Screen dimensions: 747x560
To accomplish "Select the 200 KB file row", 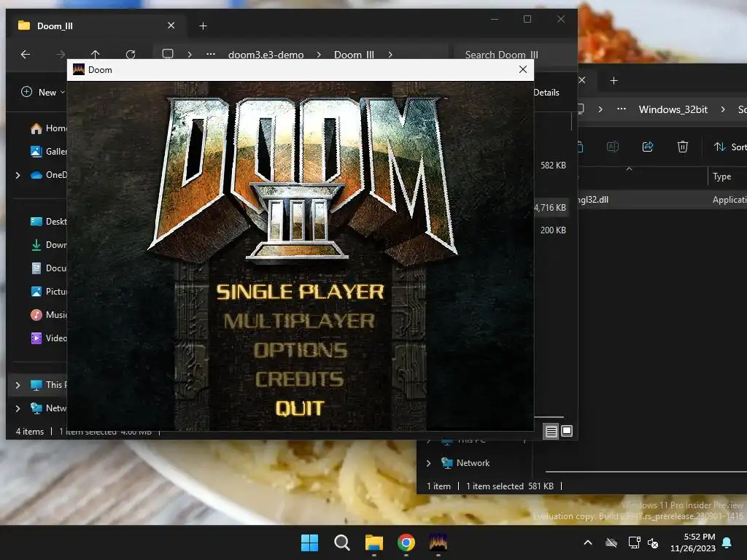I will tap(553, 230).
